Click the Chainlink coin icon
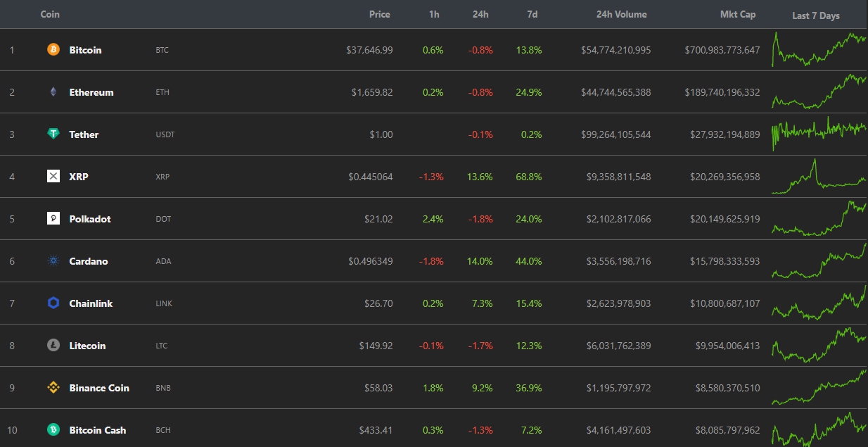 point(53,303)
